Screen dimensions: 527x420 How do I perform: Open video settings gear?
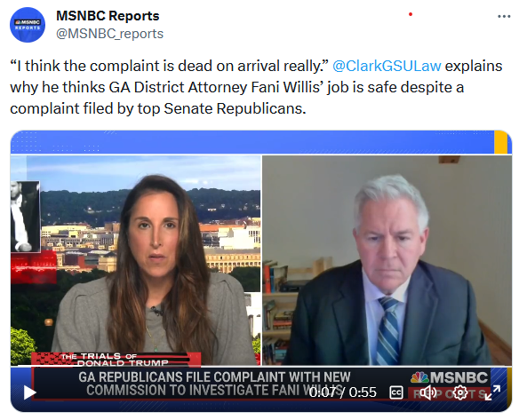[x=460, y=392]
